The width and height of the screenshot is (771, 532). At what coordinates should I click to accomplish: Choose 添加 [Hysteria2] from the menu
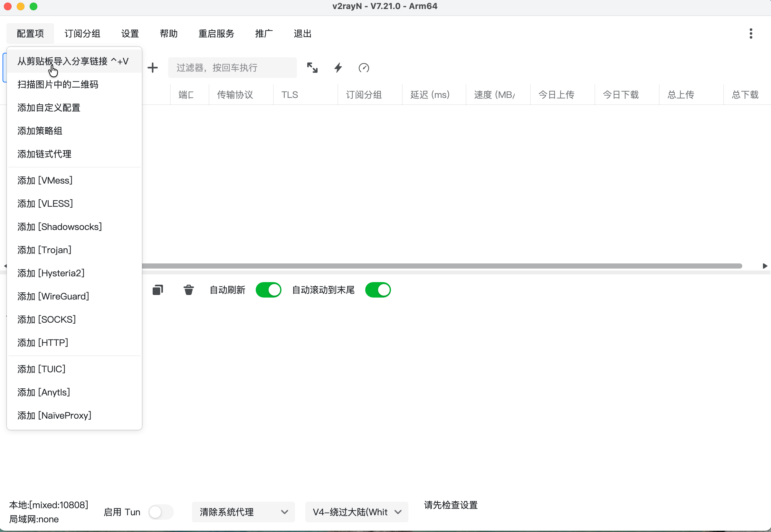(74, 273)
